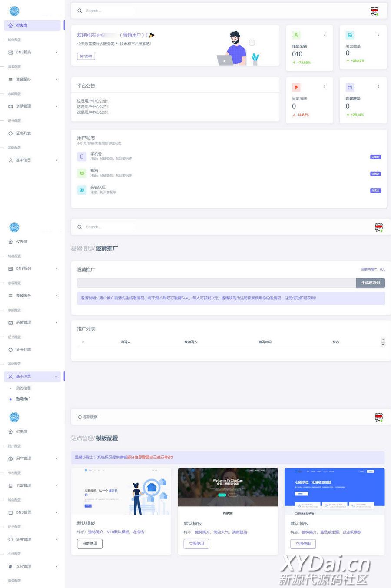Click the 手机号 icon in 用户状态
This screenshot has height=588, width=391.
[x=82, y=156]
